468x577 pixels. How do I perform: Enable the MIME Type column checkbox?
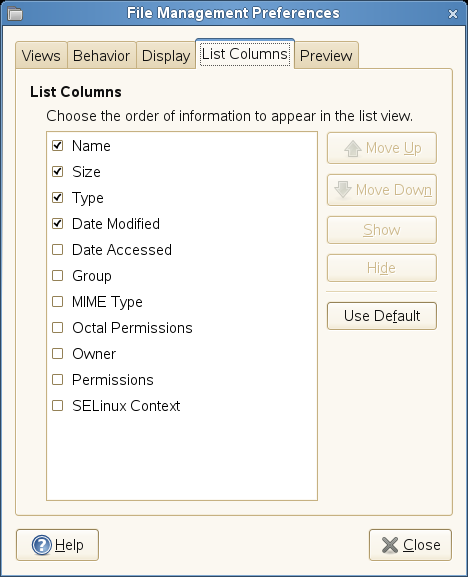(x=57, y=302)
